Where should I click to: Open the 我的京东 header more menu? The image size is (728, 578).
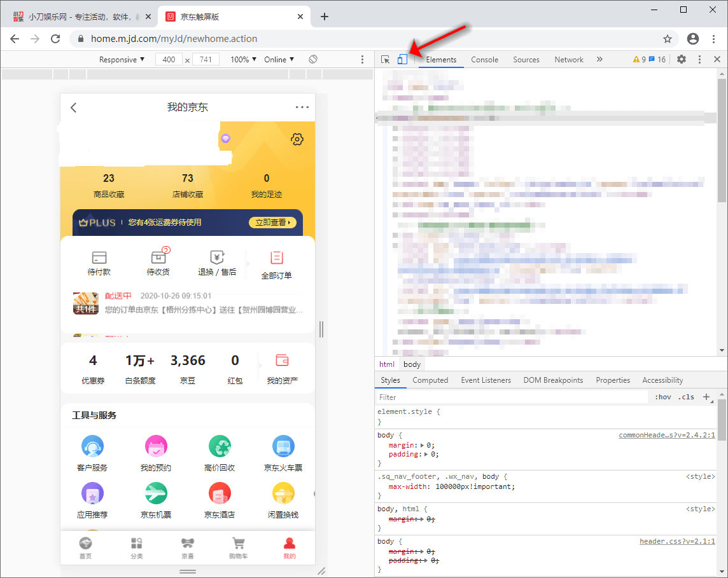pyautogui.click(x=302, y=107)
